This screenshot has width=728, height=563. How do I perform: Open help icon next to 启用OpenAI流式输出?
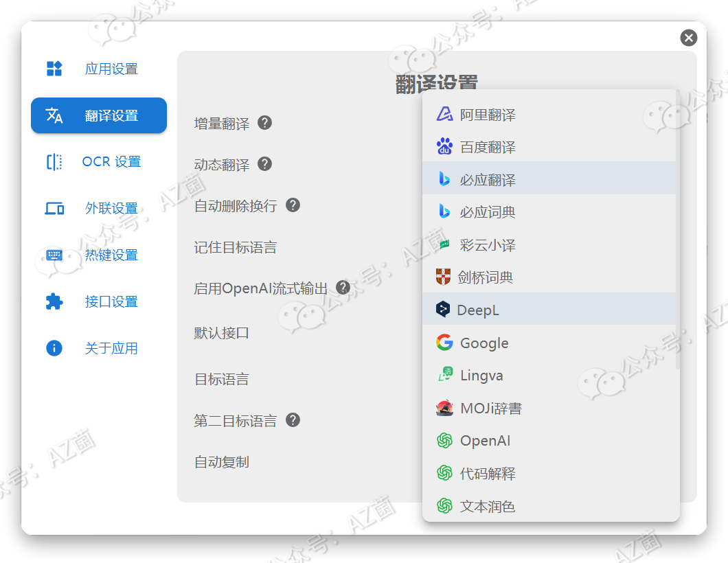tap(343, 288)
